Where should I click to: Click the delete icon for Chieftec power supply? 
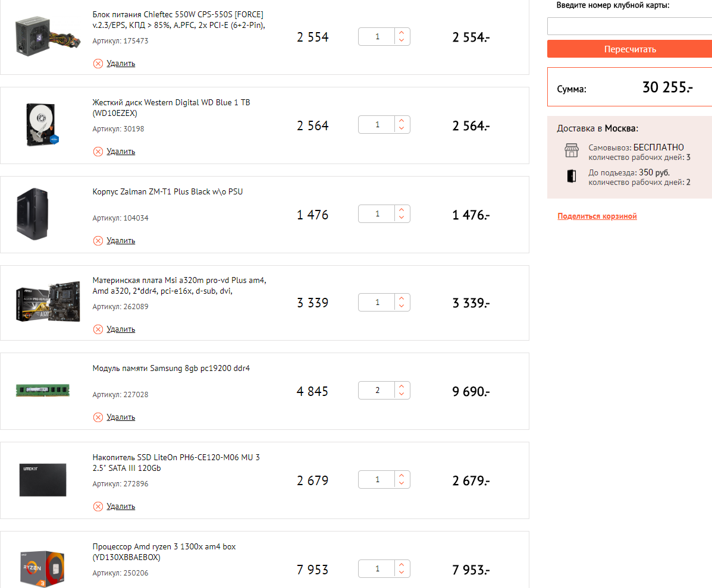[x=98, y=64]
